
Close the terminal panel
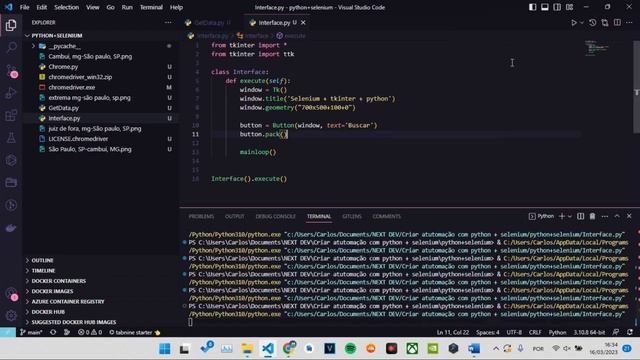pos(629,216)
